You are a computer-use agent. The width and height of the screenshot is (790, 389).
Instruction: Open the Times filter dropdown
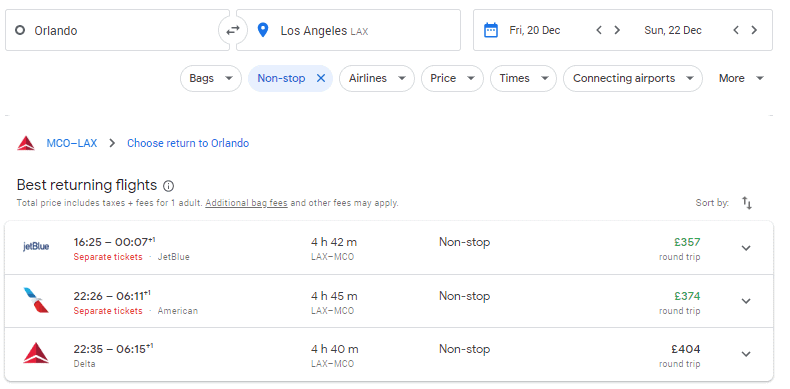tap(523, 78)
